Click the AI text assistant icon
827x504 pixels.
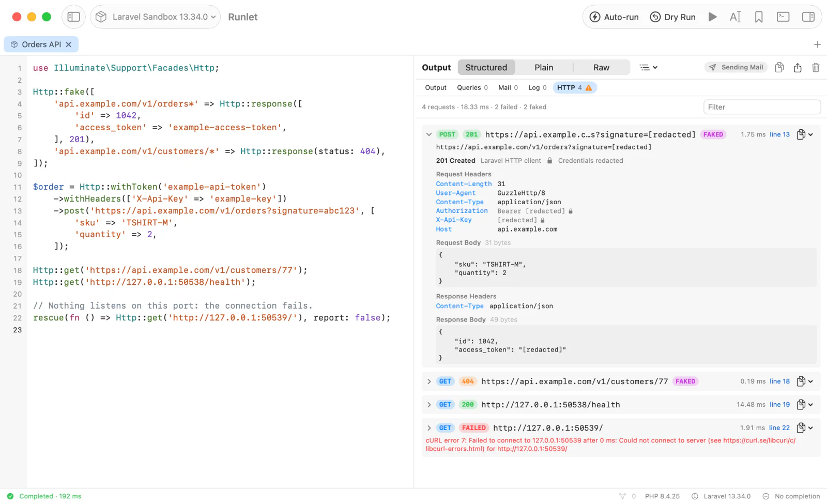click(735, 17)
